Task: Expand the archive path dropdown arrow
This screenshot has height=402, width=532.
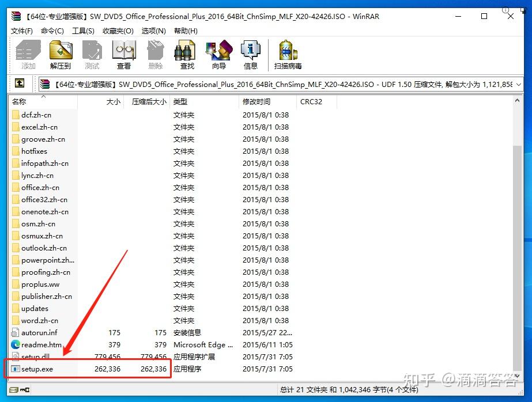Action: [x=518, y=85]
